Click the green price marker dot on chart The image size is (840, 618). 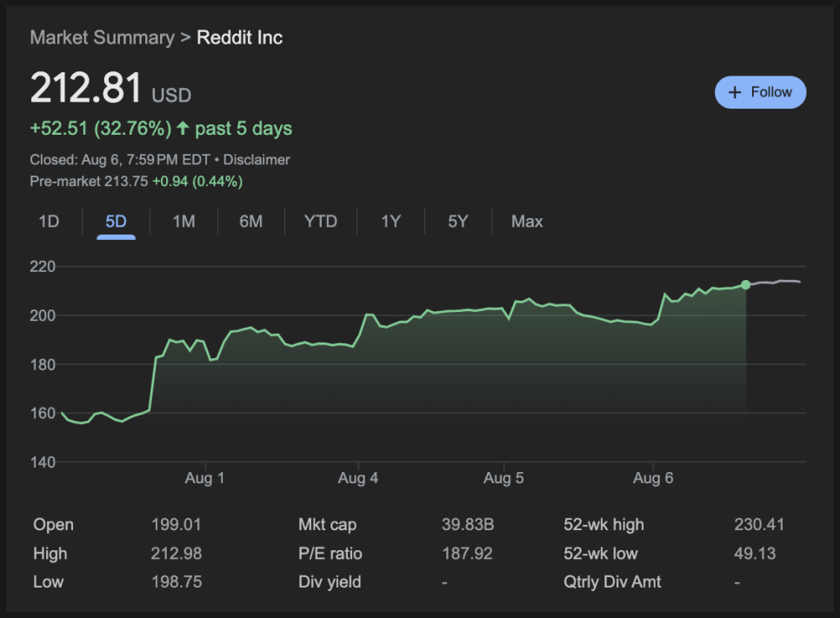(745, 284)
